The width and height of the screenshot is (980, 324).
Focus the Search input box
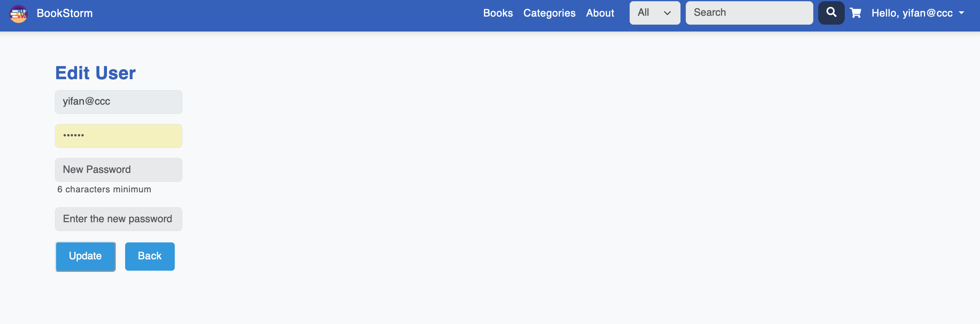[749, 13]
